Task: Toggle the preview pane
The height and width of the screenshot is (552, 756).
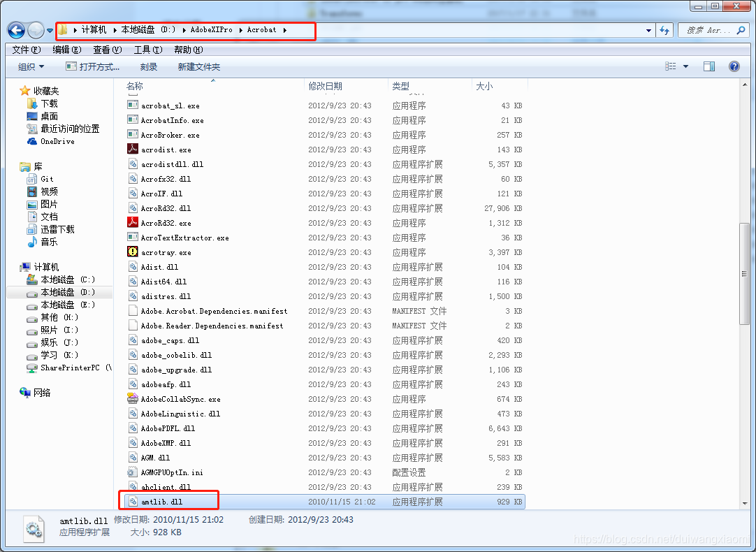Action: point(709,66)
